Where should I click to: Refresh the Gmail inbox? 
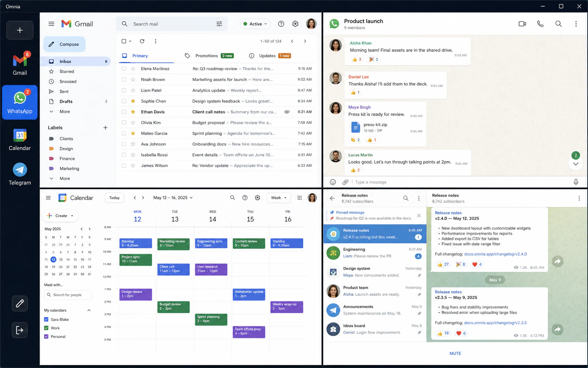[142, 41]
